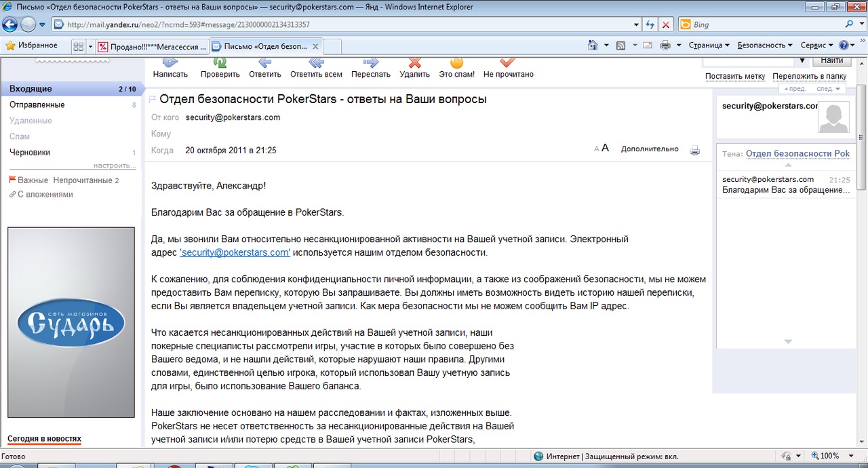The width and height of the screenshot is (868, 468).
Task: Switch to Продано!!!***Мегасессия browser tab
Action: (151, 46)
